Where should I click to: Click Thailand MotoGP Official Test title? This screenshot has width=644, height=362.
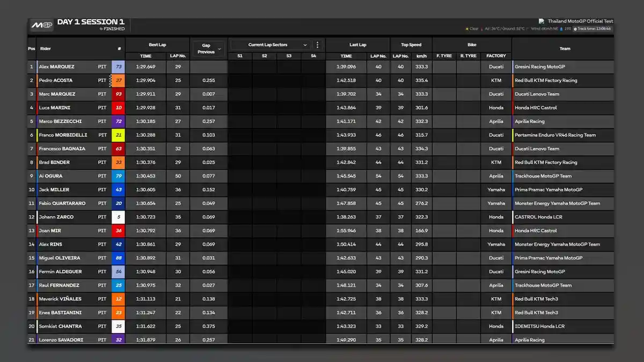pos(580,21)
